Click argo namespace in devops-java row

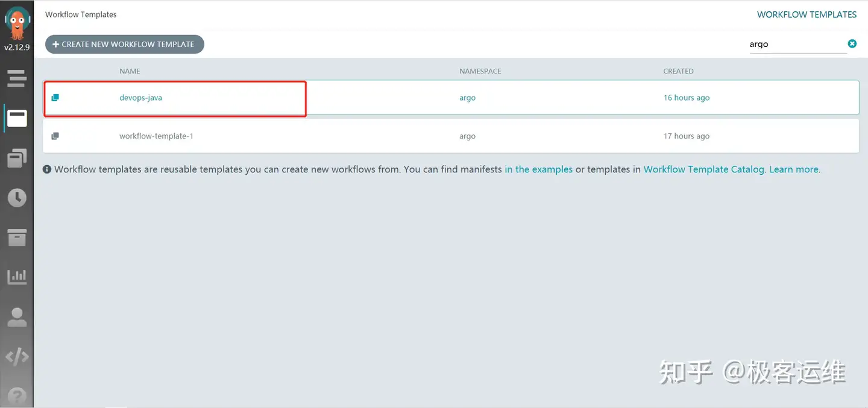coord(467,98)
